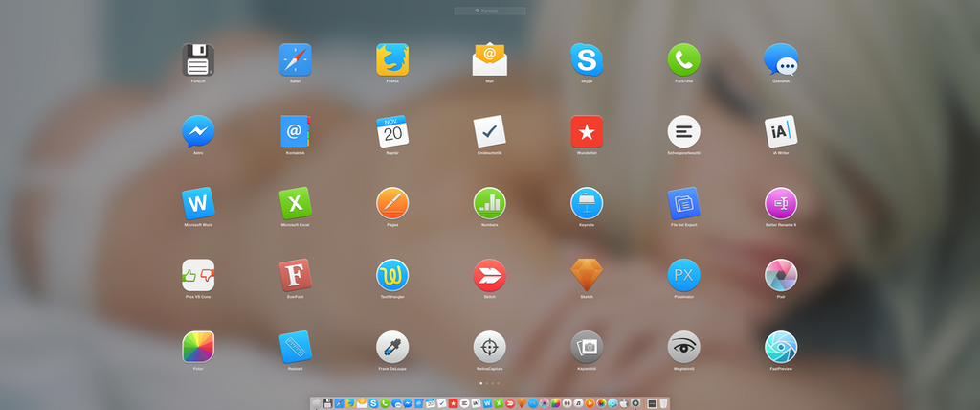Screen dimensions: 980x410
Task: Open the Numbers app in Launchpad
Action: tap(489, 203)
